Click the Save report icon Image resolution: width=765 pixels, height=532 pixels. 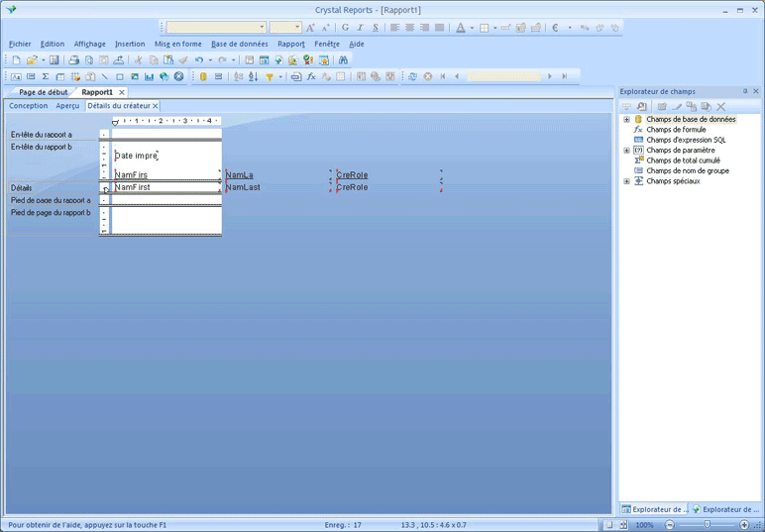(53, 60)
